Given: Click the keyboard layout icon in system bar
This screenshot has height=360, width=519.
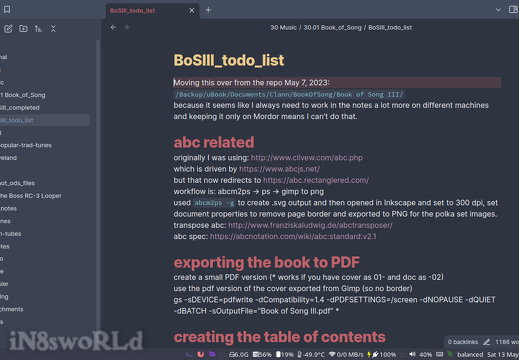Looking at the screenshot, I should point(440,354).
